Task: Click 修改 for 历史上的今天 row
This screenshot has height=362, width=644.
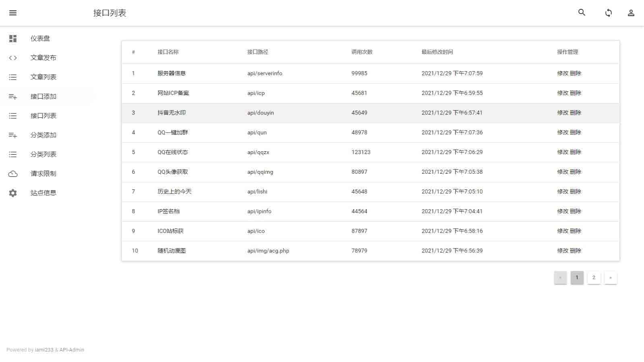Action: coord(563,191)
